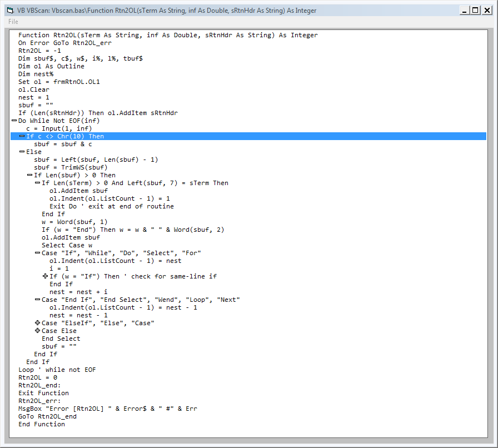Collapse the 'Do While Not EOF(inf)' block
The height and width of the screenshot is (448, 498).
[x=14, y=121]
